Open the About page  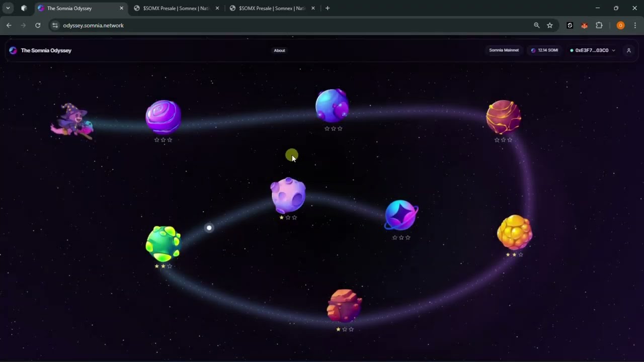pyautogui.click(x=279, y=50)
